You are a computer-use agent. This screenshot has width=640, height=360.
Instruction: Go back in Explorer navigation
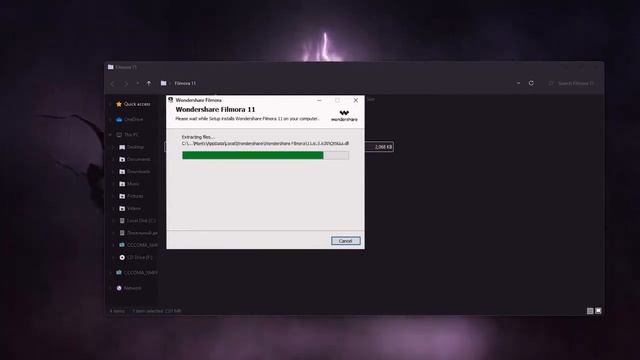[x=113, y=83]
